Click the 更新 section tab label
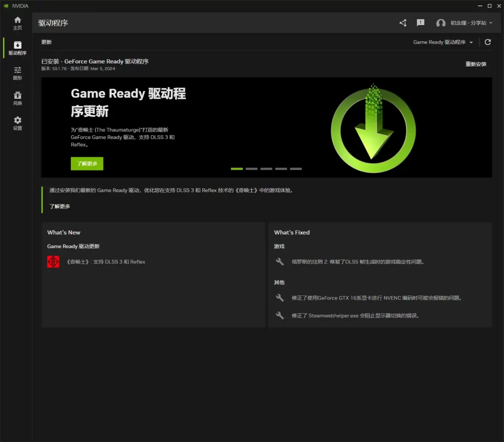 (x=46, y=42)
